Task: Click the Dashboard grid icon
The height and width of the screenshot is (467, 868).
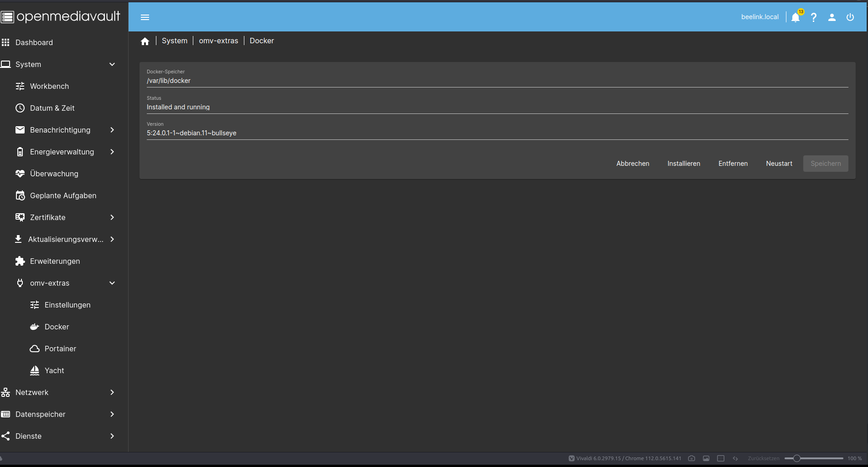Action: point(5,42)
